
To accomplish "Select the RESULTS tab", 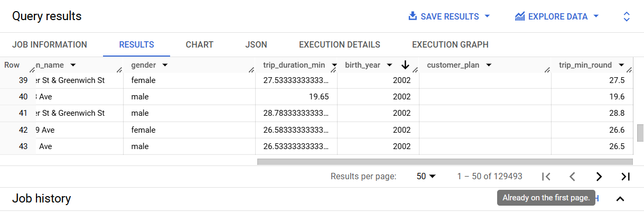I will click(136, 45).
